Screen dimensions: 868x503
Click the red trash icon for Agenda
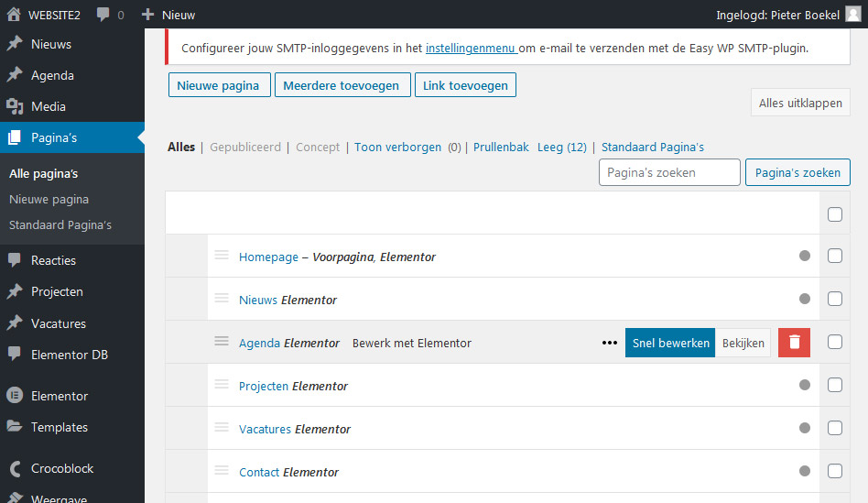pos(794,343)
